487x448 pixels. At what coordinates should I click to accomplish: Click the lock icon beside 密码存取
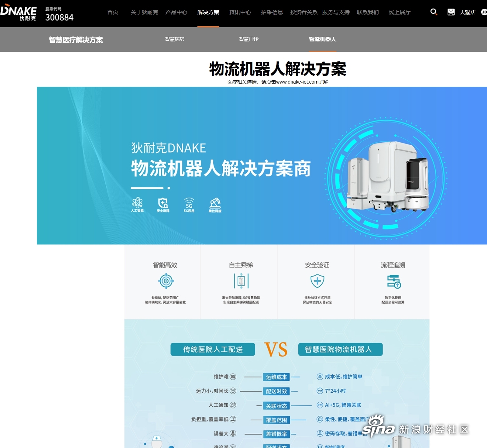pos(320,433)
